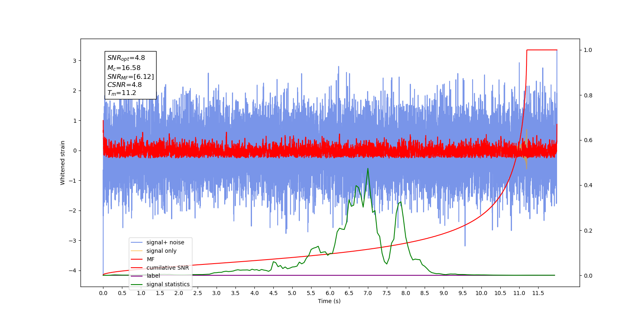This screenshot has width=644, height=322.
Task: Click the right y-axis tick label 1.0
Action: tap(588, 50)
